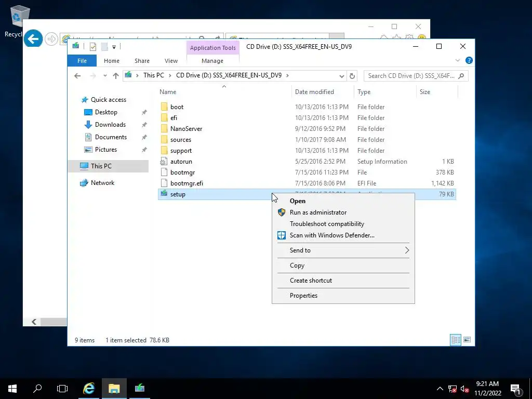
Task: Open Downloads in the navigation pane
Action: pyautogui.click(x=110, y=125)
